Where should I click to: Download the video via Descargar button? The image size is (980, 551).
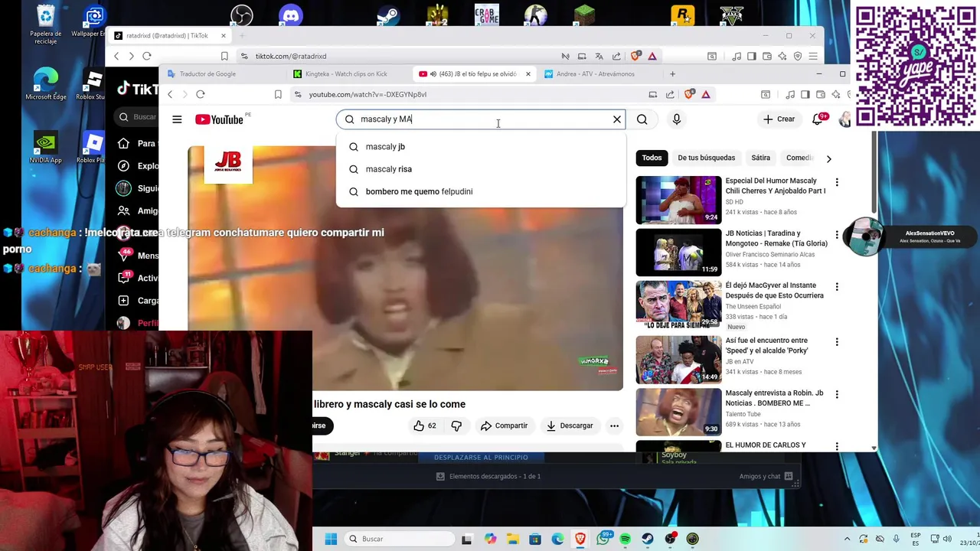point(569,425)
